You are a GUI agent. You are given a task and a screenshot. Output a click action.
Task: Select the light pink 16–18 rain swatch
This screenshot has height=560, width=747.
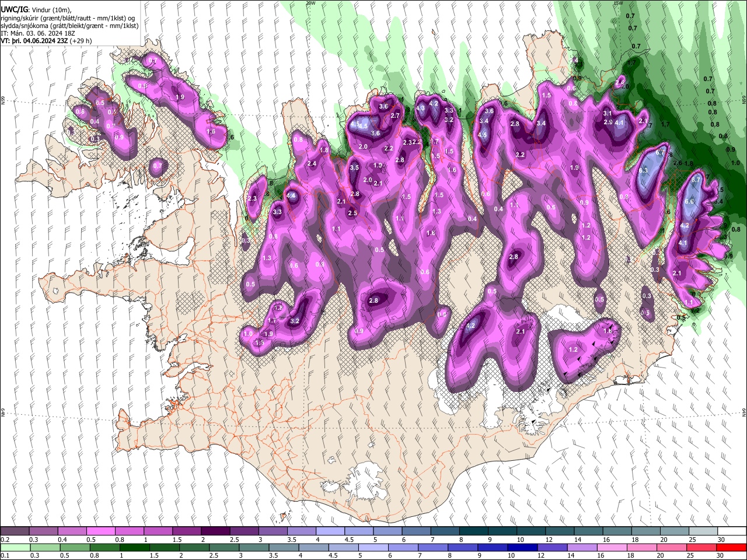tap(611, 547)
